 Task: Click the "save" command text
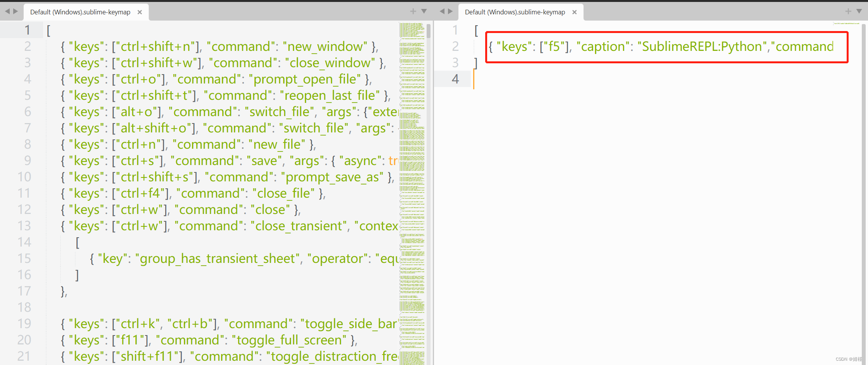click(x=264, y=161)
